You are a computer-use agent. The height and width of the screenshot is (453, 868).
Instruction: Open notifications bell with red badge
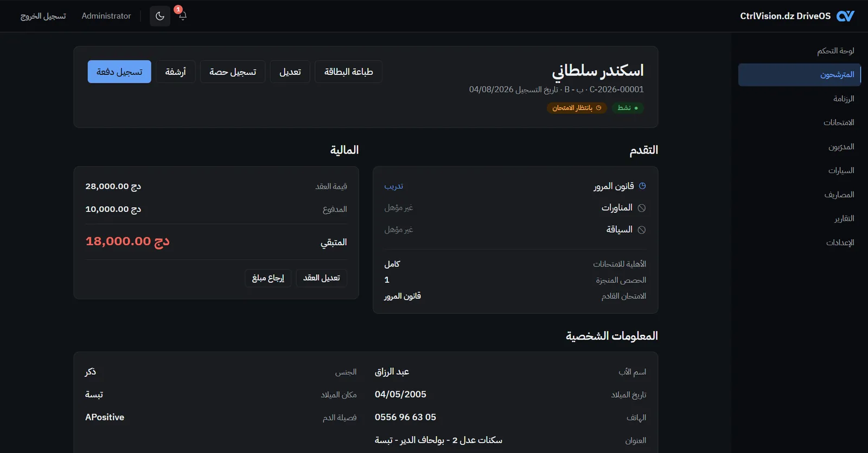(x=182, y=15)
